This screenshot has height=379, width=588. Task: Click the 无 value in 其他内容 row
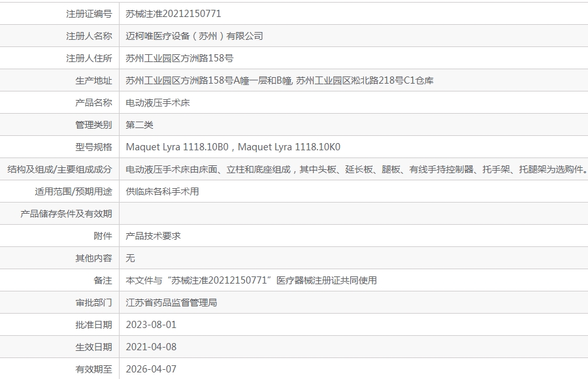[x=130, y=258]
